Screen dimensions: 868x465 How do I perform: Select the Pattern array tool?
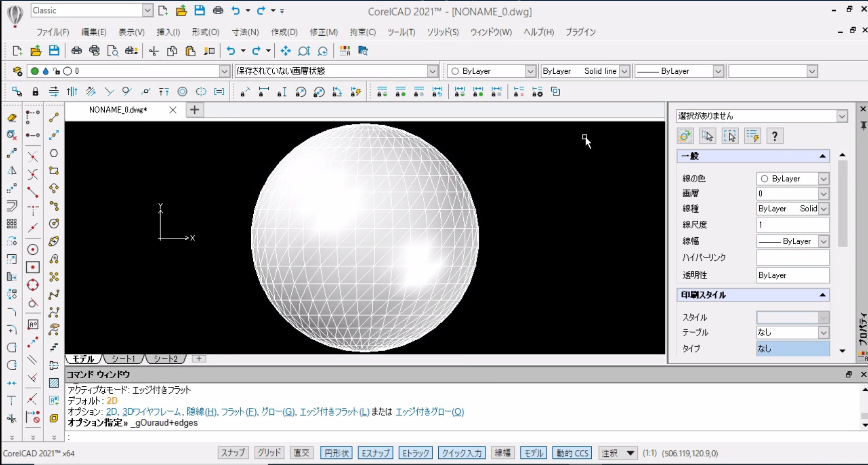pos(12,224)
